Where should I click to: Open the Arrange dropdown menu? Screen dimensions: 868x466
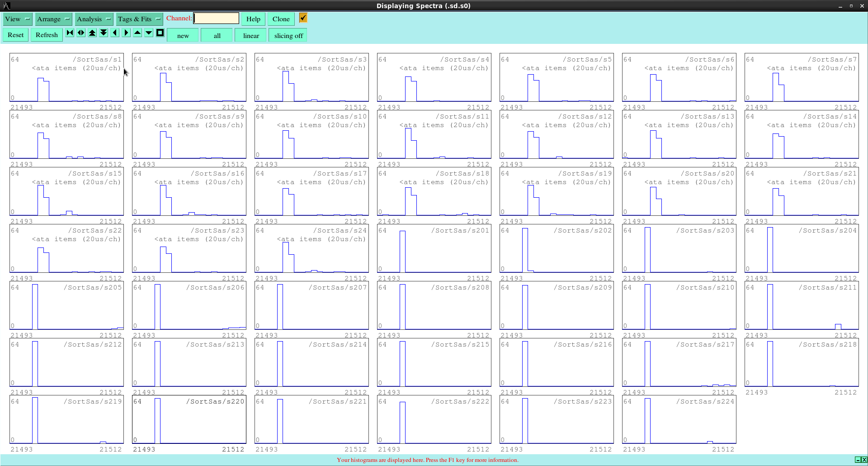coord(53,19)
